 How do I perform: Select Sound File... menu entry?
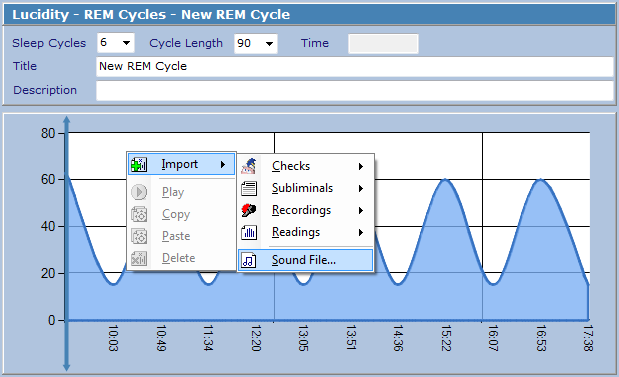pos(306,260)
